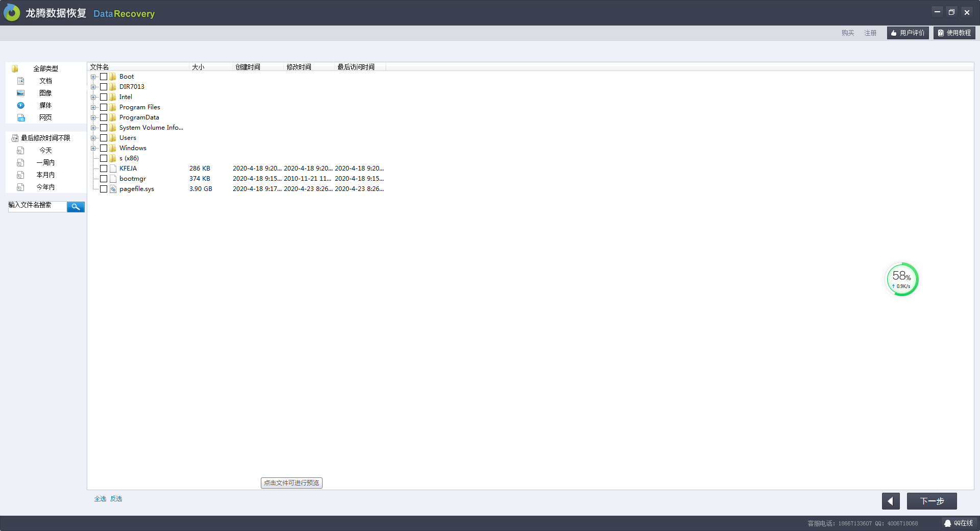Screen dimensions: 980x531
Task: Click the pagefile.sys file icon
Action: click(113, 189)
